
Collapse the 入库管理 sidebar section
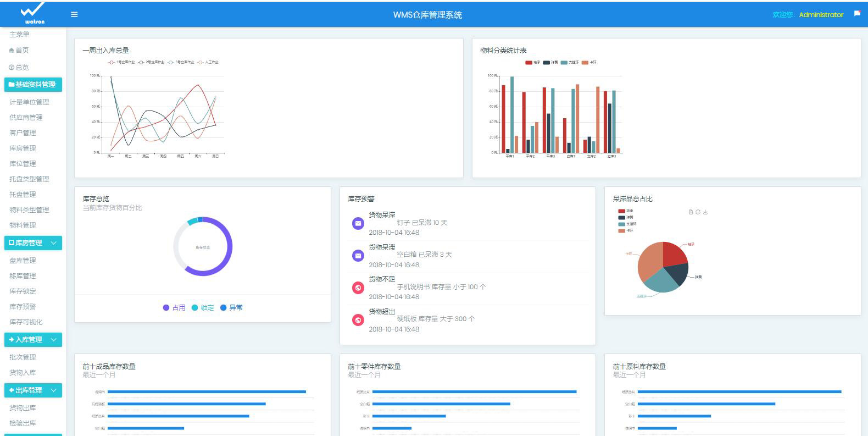point(53,339)
